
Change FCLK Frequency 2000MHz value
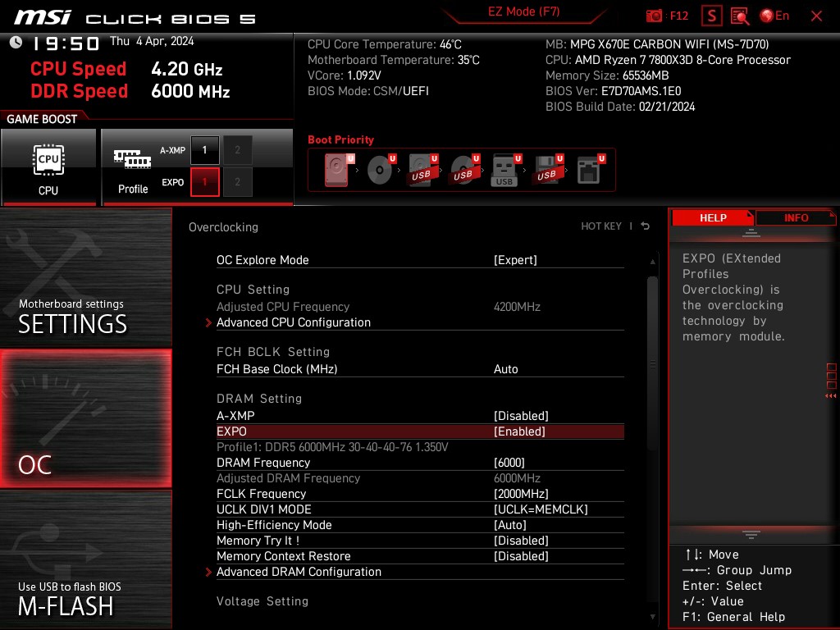pyautogui.click(x=420, y=493)
